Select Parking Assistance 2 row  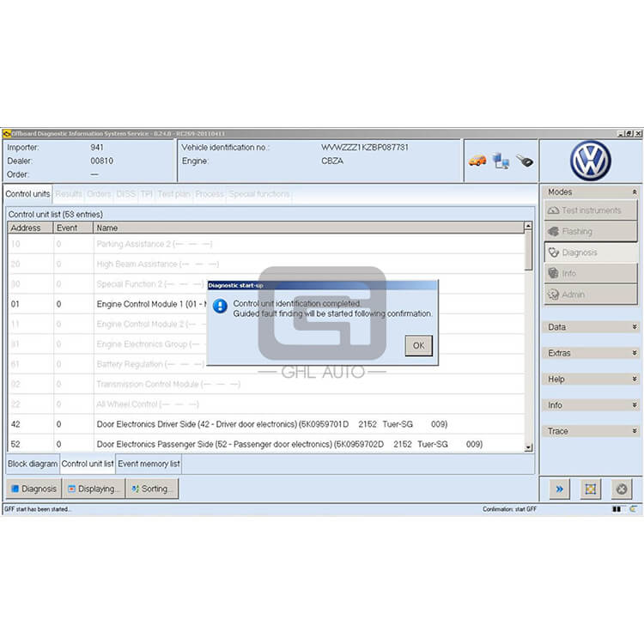point(266,244)
